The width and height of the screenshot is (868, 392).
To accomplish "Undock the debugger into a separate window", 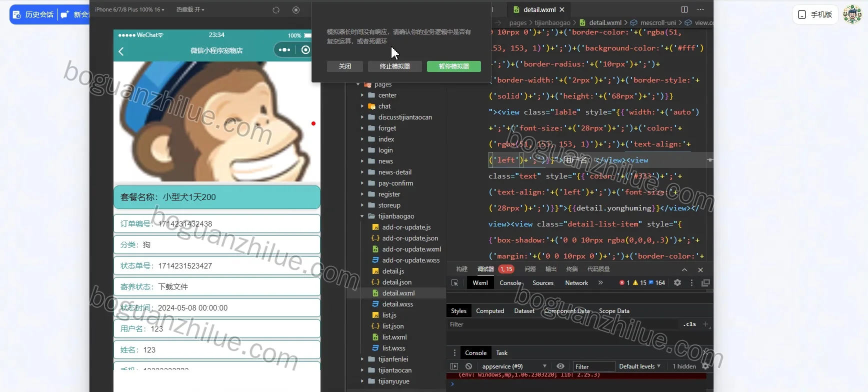I will pos(705,282).
